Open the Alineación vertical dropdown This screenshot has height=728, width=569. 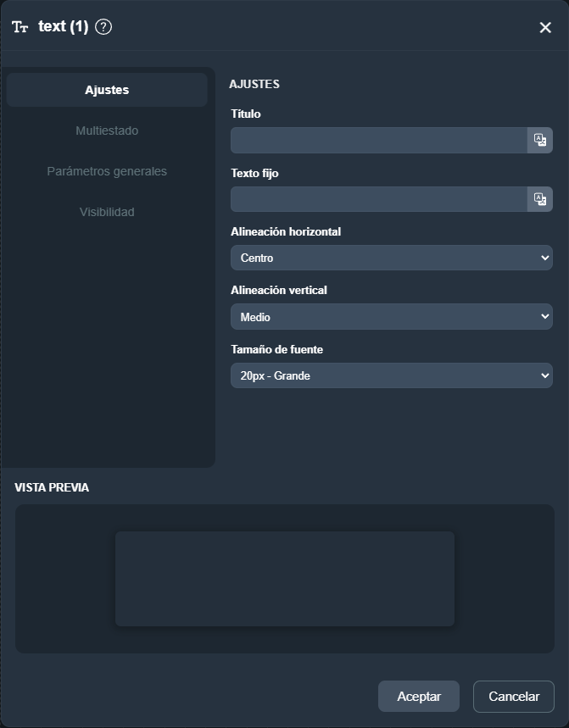(x=391, y=317)
